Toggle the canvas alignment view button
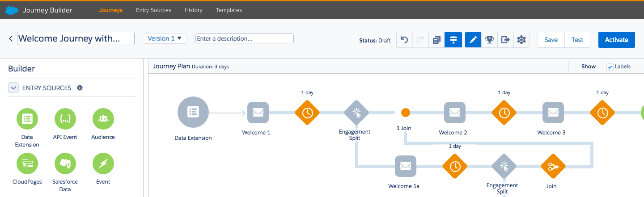644x197 pixels. click(453, 40)
